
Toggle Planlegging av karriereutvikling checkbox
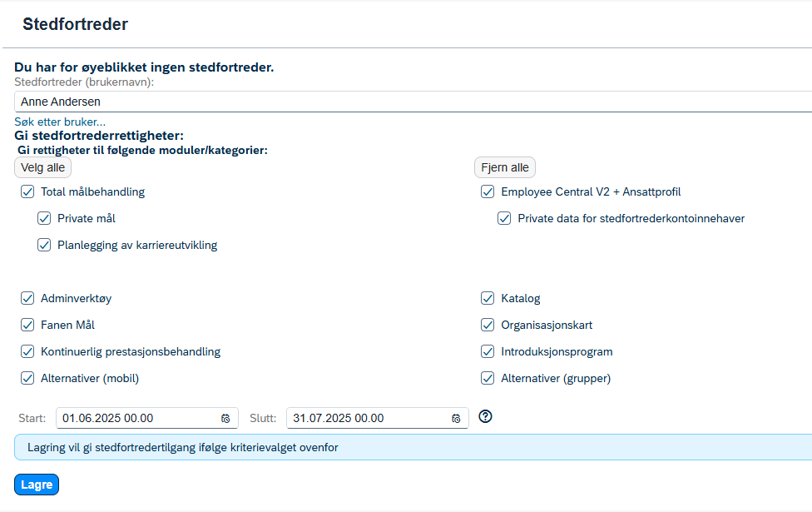44,245
